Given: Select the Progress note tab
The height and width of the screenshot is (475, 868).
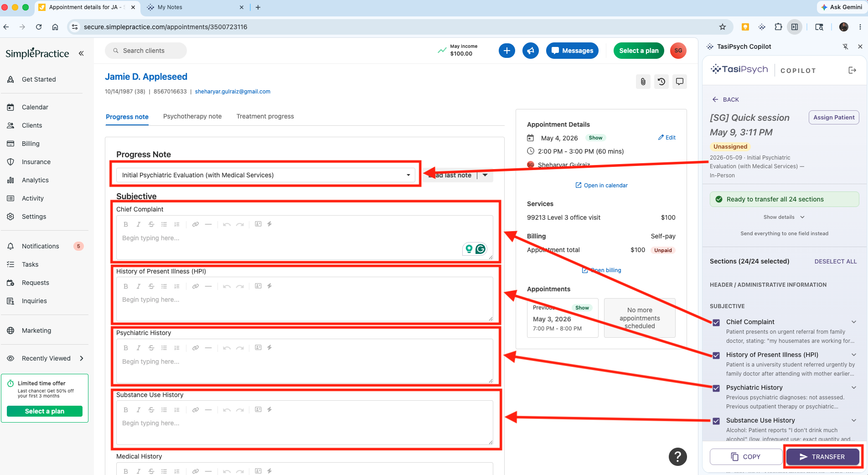Looking at the screenshot, I should [x=127, y=117].
